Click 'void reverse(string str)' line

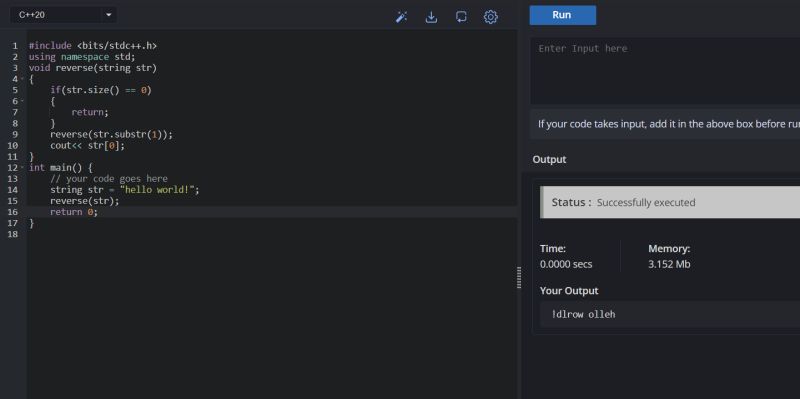93,68
